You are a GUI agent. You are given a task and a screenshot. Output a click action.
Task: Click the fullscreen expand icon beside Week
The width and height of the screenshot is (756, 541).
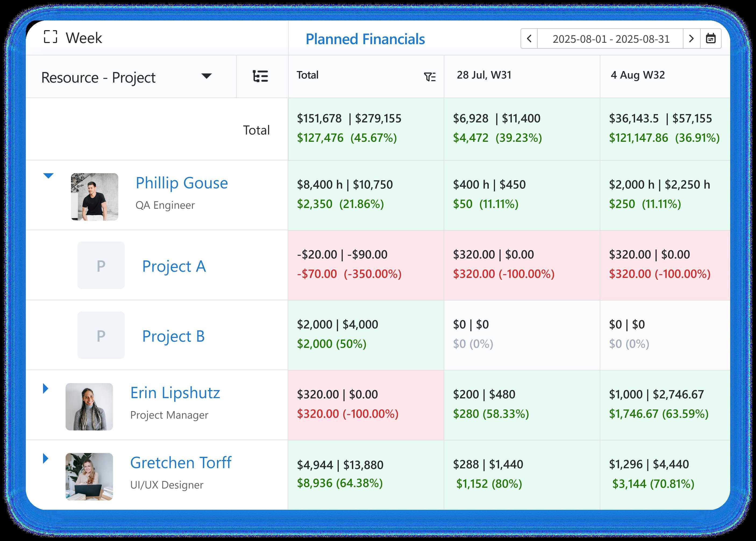[x=50, y=37]
